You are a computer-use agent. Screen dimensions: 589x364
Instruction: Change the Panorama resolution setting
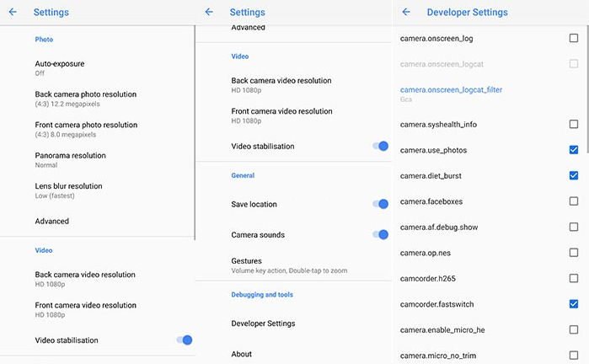[70, 159]
